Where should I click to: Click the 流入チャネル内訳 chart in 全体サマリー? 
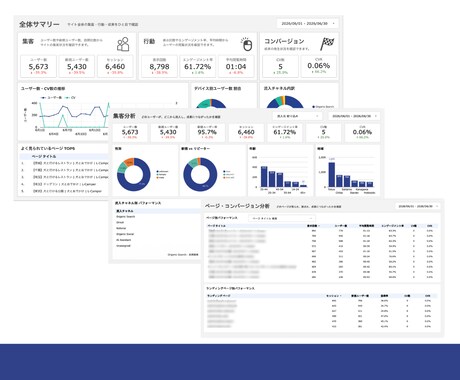pyautogui.click(x=285, y=102)
